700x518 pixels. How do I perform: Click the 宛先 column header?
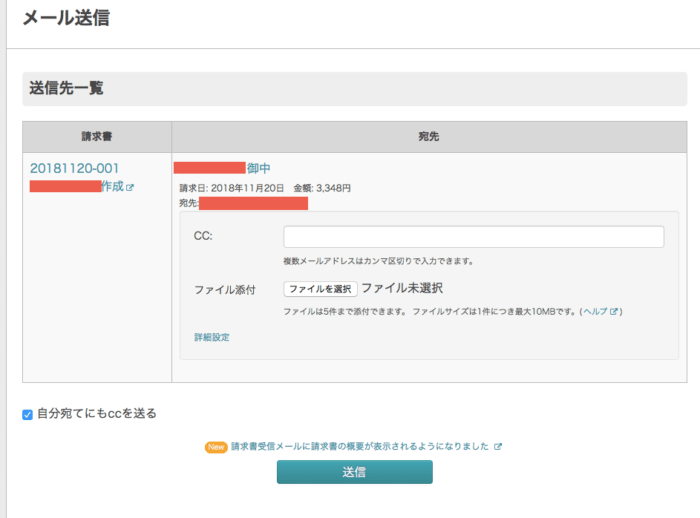point(429,136)
